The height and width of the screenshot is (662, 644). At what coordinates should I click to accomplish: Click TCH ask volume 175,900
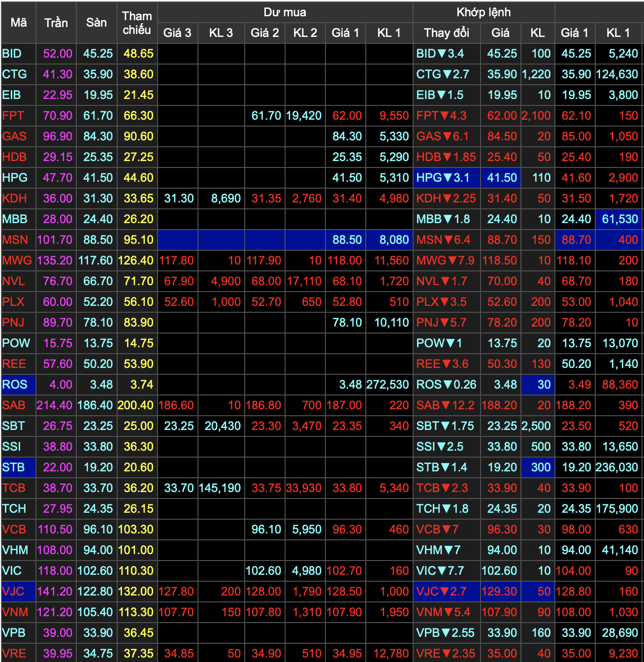click(618, 509)
